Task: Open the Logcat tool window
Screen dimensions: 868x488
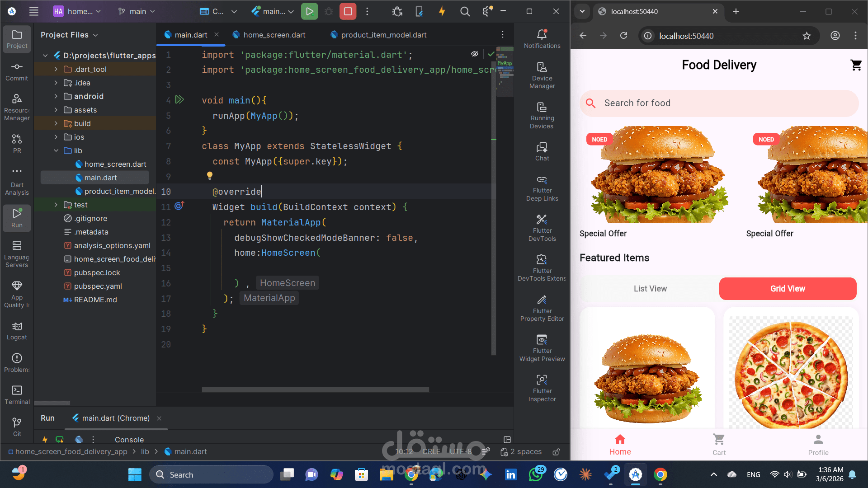Action: [x=17, y=330]
